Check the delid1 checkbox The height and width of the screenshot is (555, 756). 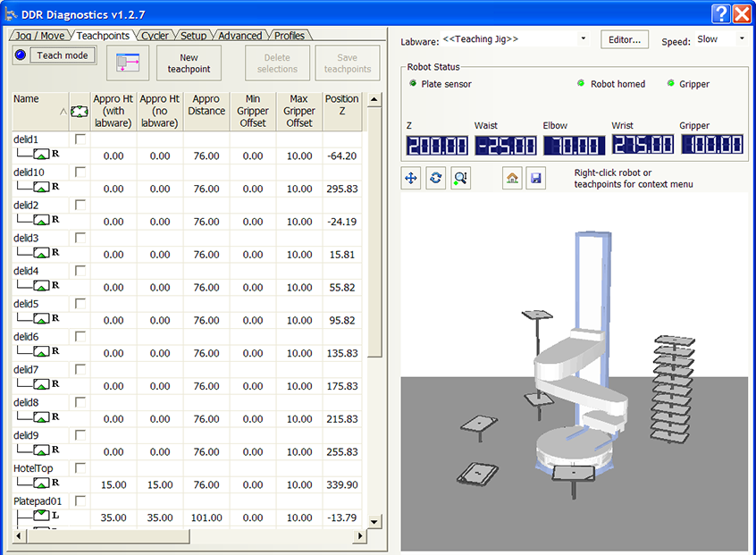(x=81, y=139)
